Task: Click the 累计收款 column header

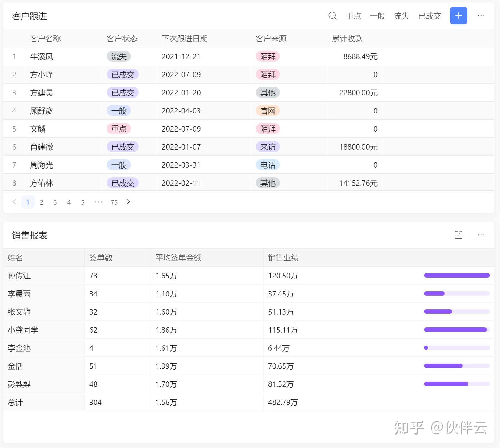Action: tap(347, 38)
